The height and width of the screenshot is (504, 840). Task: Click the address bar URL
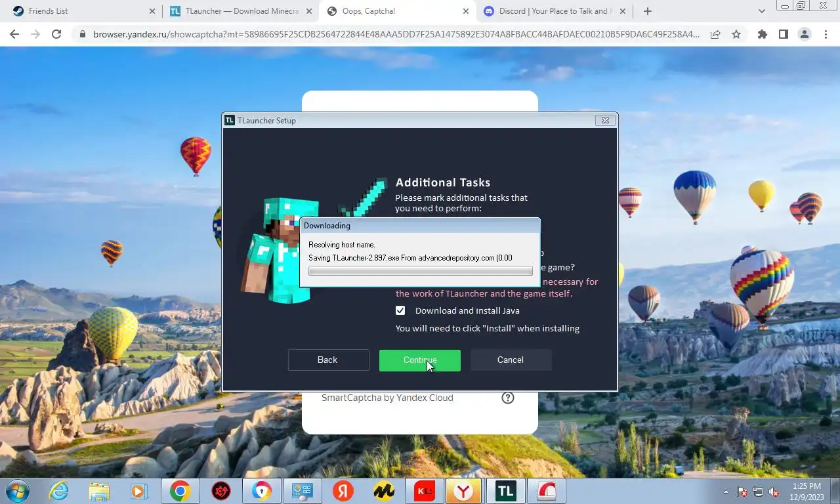[x=396, y=34]
